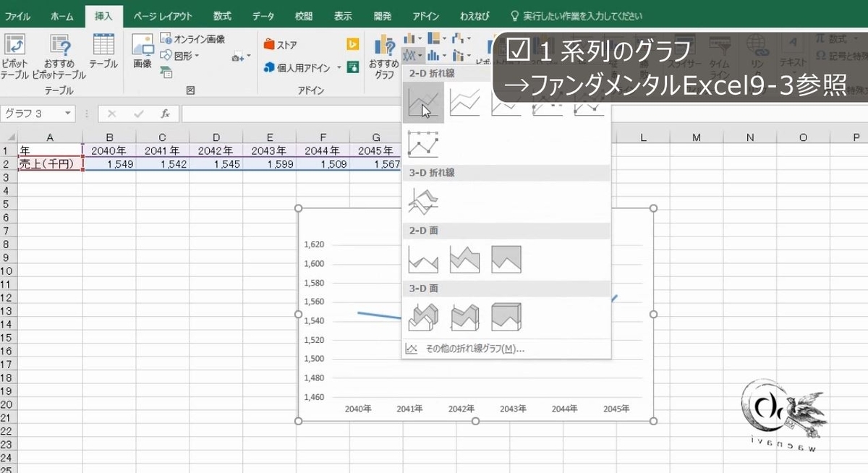Pick the 2-D 面 stacked area chart
Viewport: 868px width, 473px height.
pyautogui.click(x=464, y=260)
